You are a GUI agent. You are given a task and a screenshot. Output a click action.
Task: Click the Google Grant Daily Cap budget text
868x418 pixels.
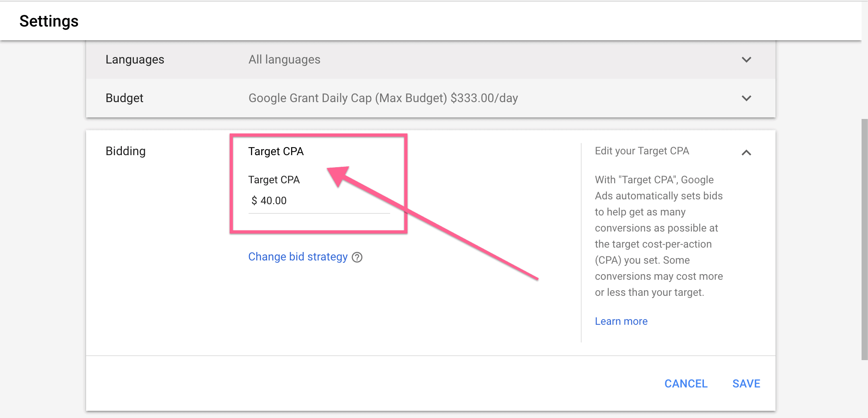pyautogui.click(x=383, y=98)
